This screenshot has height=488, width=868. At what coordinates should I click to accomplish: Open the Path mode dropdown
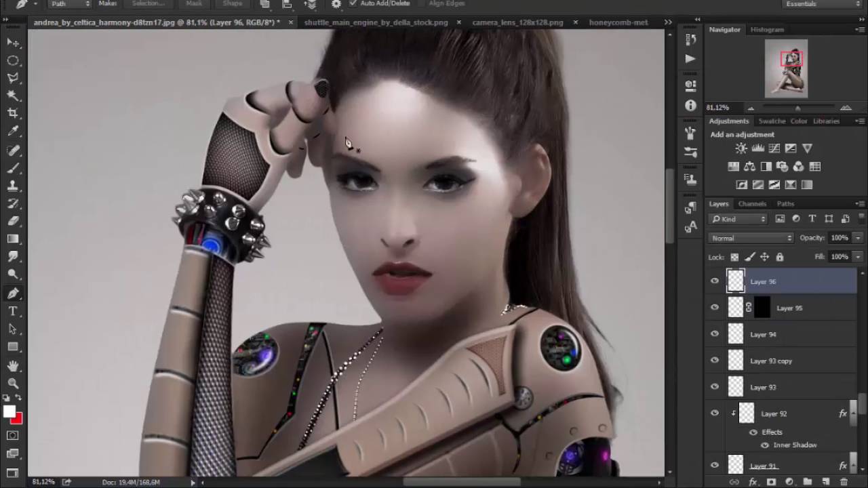pos(70,3)
